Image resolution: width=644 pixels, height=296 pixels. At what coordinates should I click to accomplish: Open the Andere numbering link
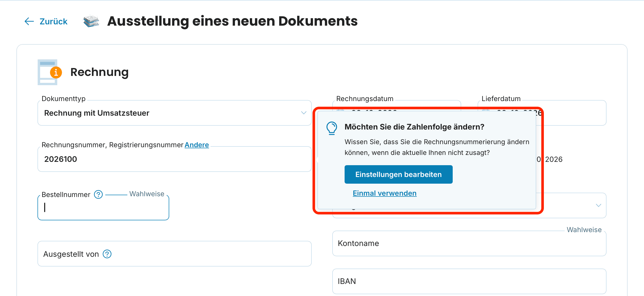coord(197,145)
